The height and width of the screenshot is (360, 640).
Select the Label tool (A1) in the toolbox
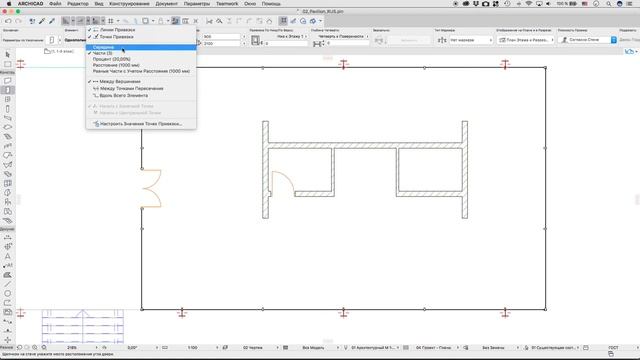click(7, 266)
